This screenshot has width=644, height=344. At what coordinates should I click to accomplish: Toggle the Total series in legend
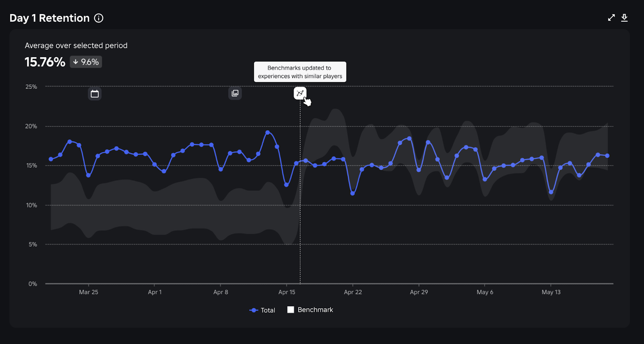pyautogui.click(x=262, y=310)
